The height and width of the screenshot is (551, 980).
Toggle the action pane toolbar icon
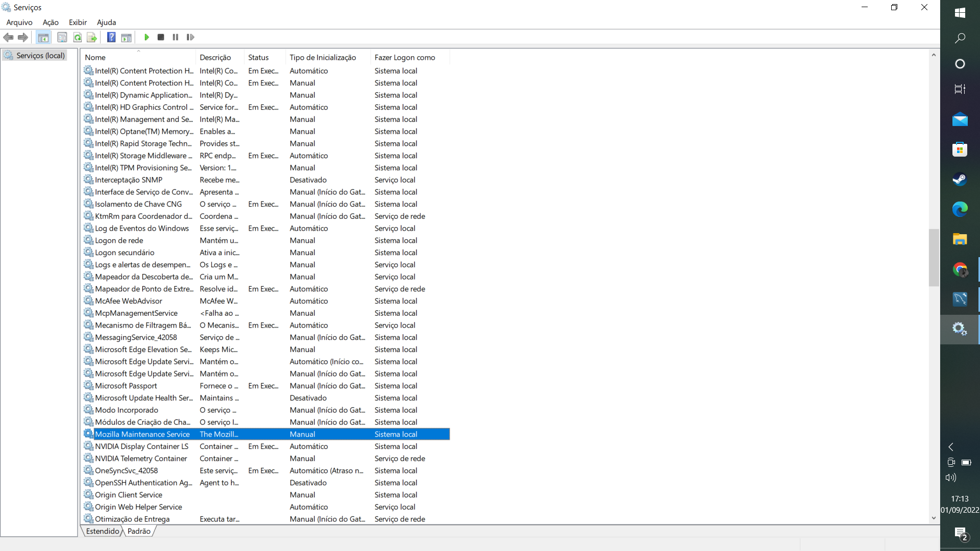point(126,37)
